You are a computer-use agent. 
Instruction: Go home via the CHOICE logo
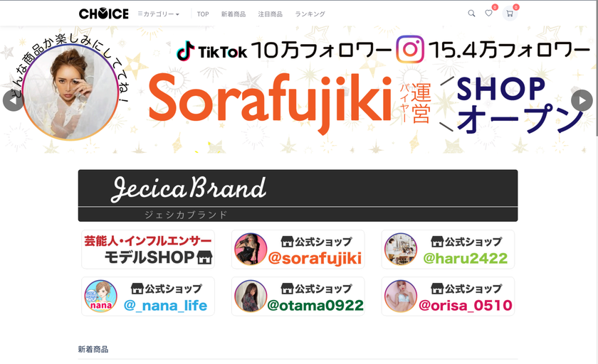tap(104, 14)
